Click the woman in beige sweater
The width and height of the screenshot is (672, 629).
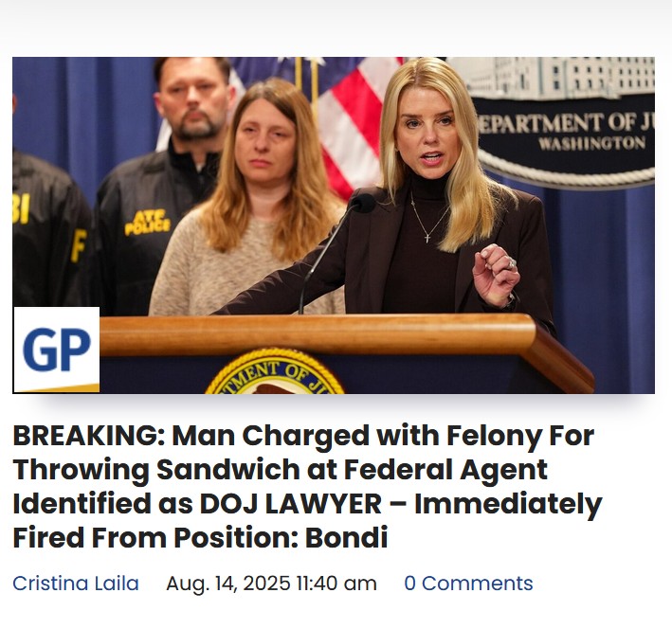[248, 197]
